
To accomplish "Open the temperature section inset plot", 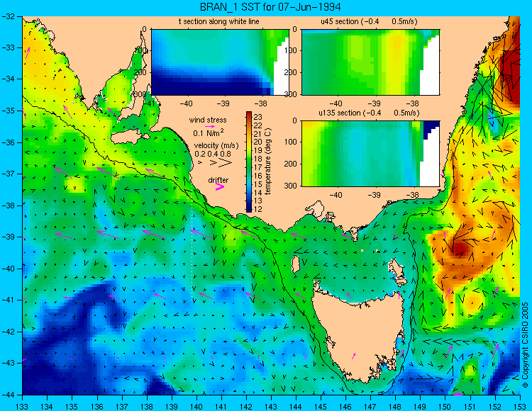I will [220, 62].
